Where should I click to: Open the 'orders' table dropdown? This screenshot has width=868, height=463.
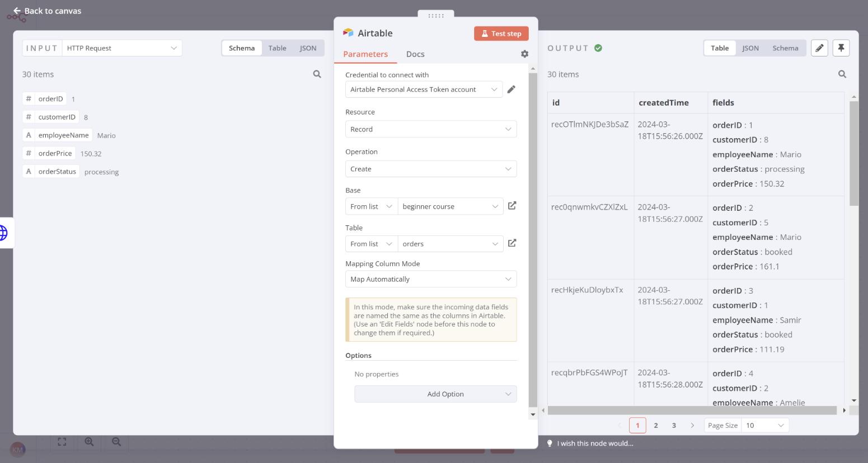pyautogui.click(x=451, y=244)
